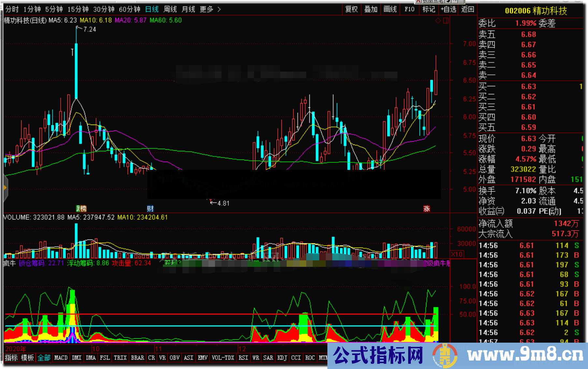This screenshot has width=588, height=369.
Task: Select the MACD indicator button
Action: point(61,357)
